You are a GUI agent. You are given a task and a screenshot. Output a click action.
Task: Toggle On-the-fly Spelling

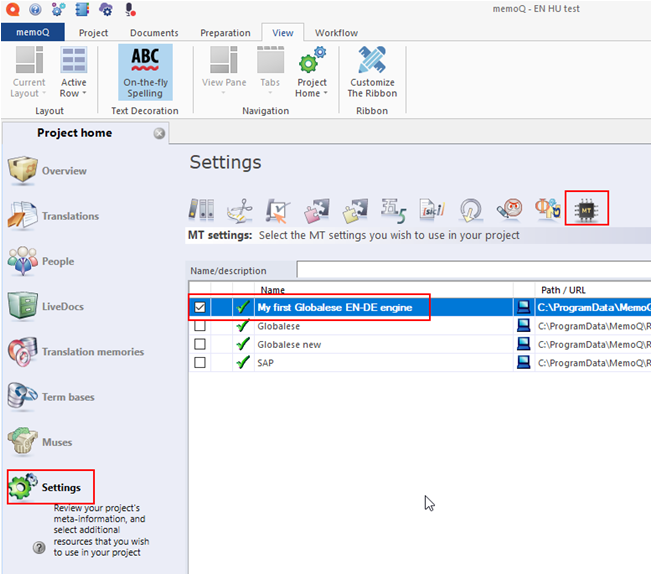click(145, 72)
